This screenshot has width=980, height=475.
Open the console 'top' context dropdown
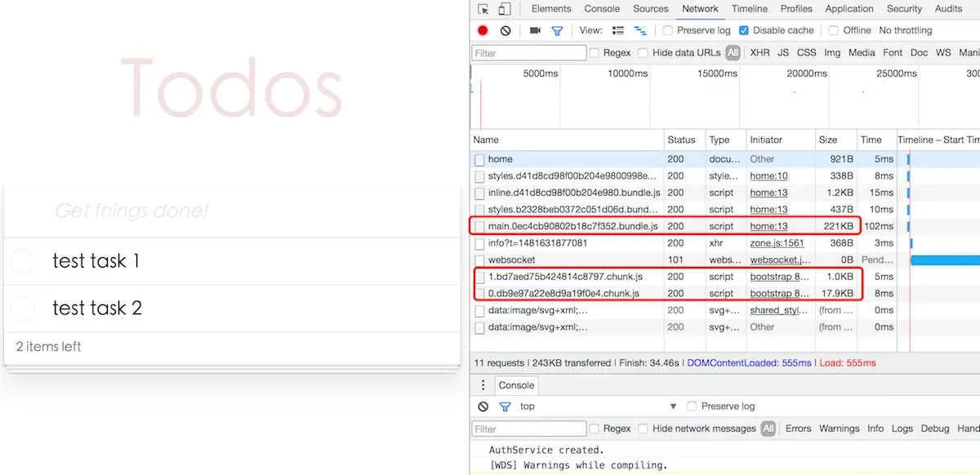(598, 406)
